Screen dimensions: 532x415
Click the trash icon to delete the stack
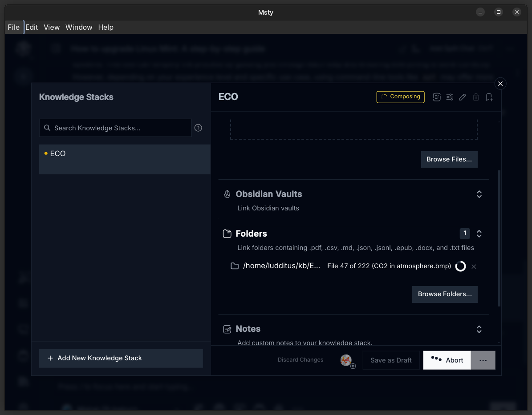[x=476, y=97]
